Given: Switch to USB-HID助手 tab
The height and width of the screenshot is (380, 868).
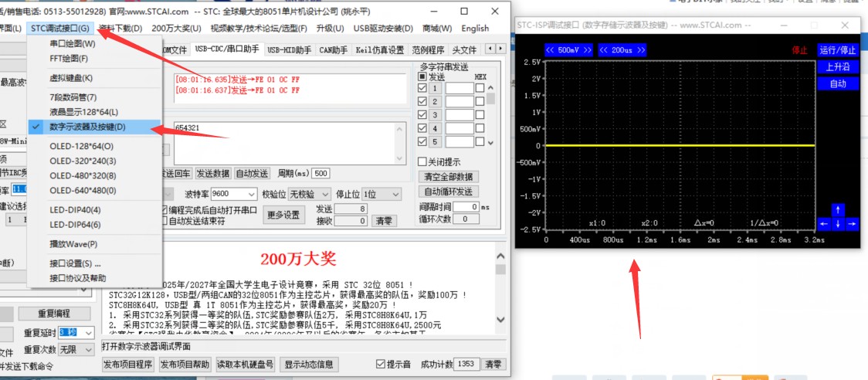Looking at the screenshot, I should point(290,50).
